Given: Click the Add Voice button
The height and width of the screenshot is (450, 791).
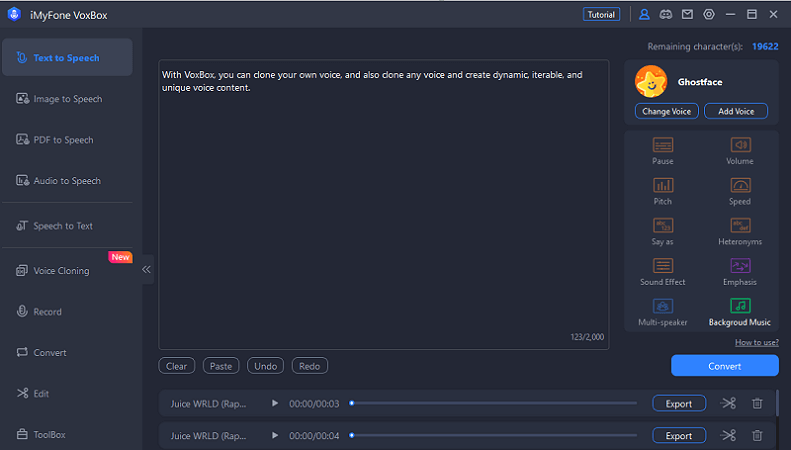Looking at the screenshot, I should [x=736, y=111].
